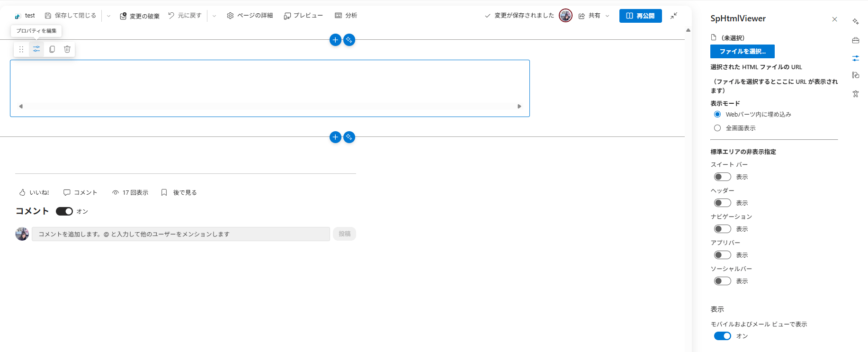
Task: Close the SpHtmlViewer property pane
Action: point(834,19)
